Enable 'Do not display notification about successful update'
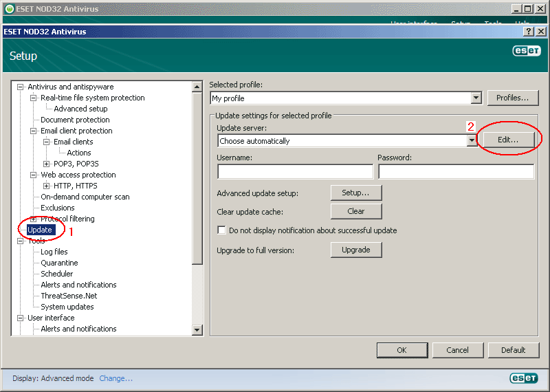Image resolution: width=550 pixels, height=392 pixels. (x=221, y=230)
